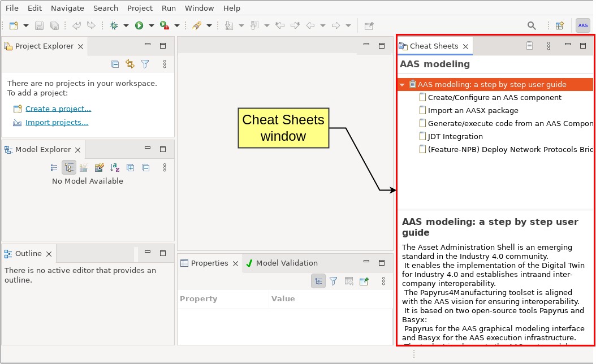This screenshot has width=596, height=364.
Task: Click the left arrow with asterisk icon
Action: point(280,25)
